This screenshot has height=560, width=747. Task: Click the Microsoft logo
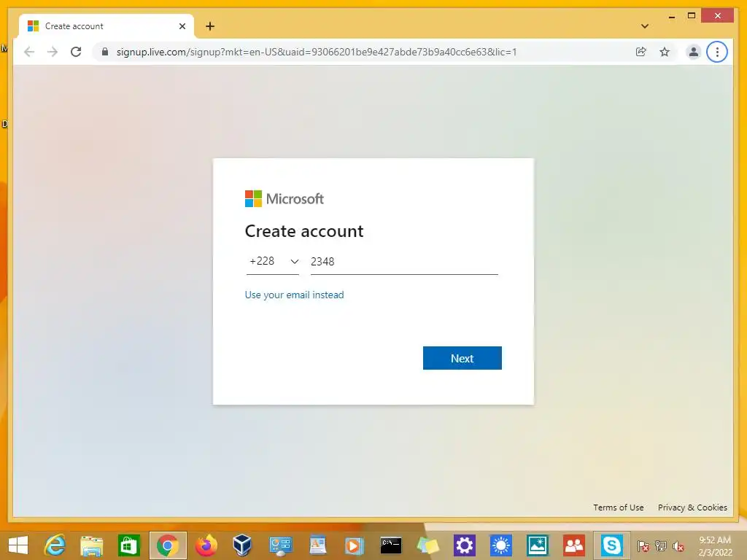pyautogui.click(x=284, y=198)
